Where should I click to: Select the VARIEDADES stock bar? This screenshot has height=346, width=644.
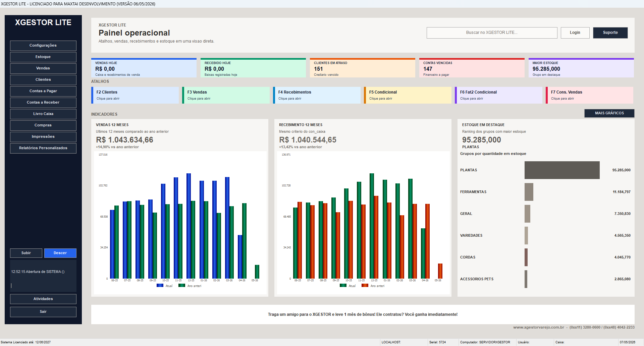click(x=526, y=235)
